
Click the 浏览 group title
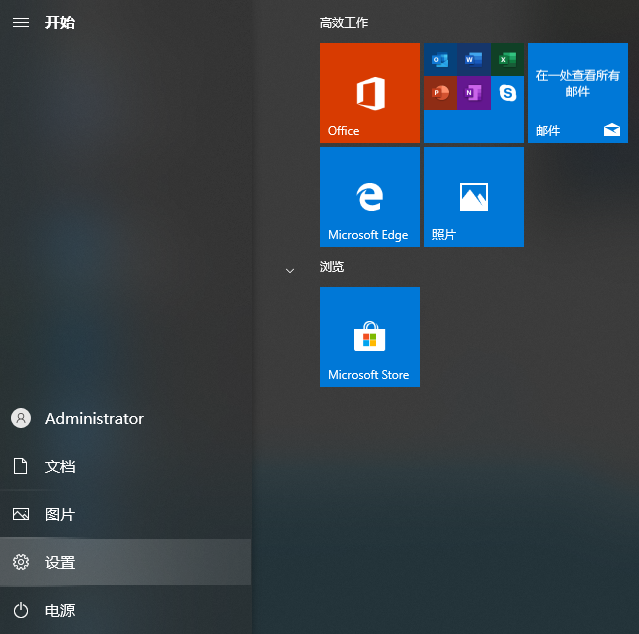[332, 267]
